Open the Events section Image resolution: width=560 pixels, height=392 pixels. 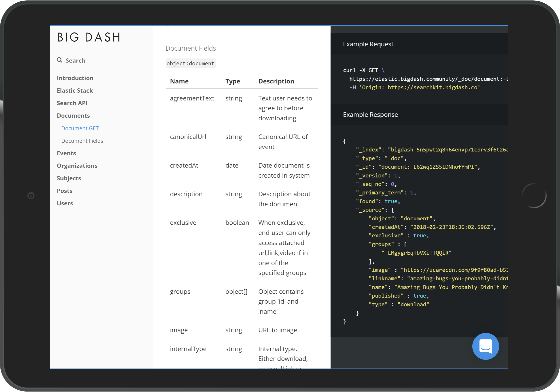click(x=66, y=153)
